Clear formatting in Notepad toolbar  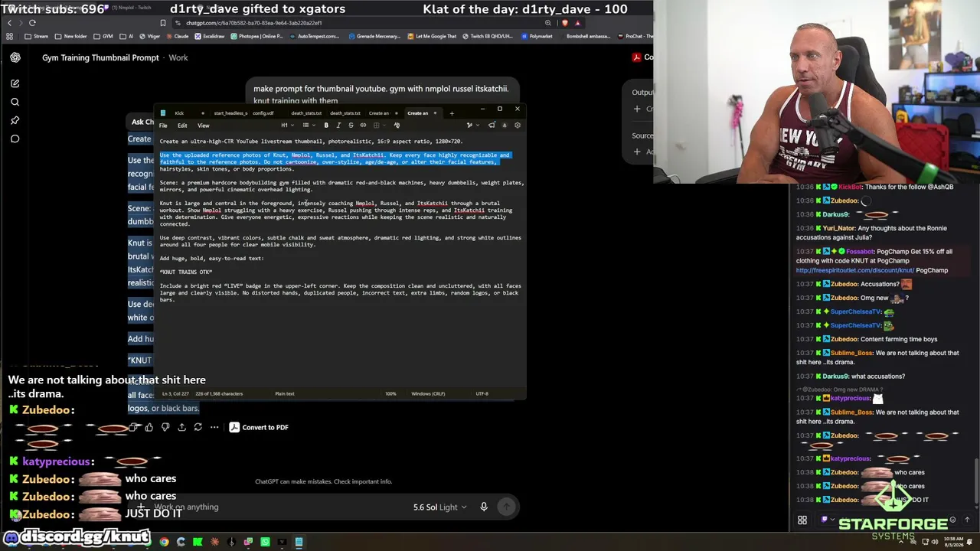pos(397,126)
